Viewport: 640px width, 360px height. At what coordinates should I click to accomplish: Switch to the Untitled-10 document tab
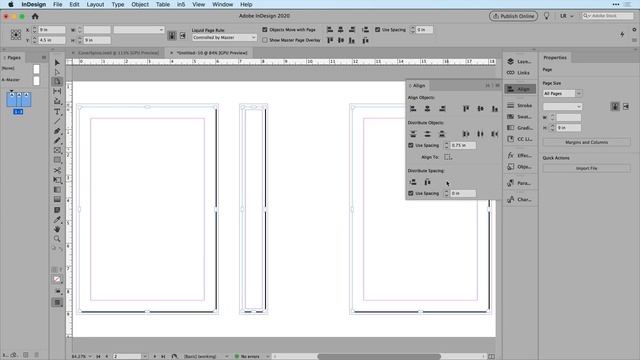(212, 53)
